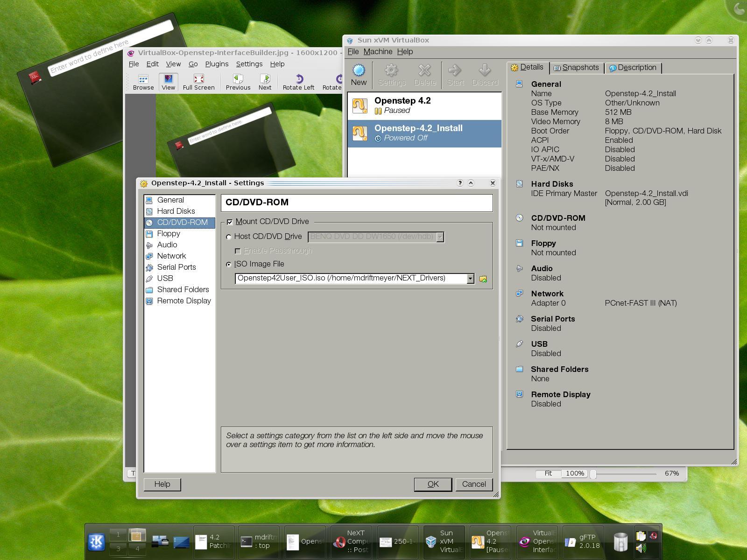Create a new virtual machine with New icon
Image resolution: width=747 pixels, height=560 pixels.
[x=359, y=75]
